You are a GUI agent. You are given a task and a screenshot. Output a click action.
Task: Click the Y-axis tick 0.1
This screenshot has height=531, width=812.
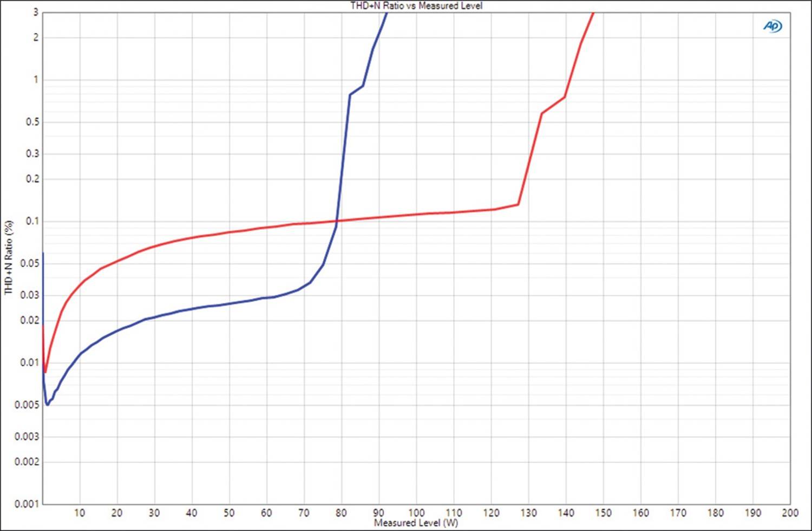tap(32, 221)
